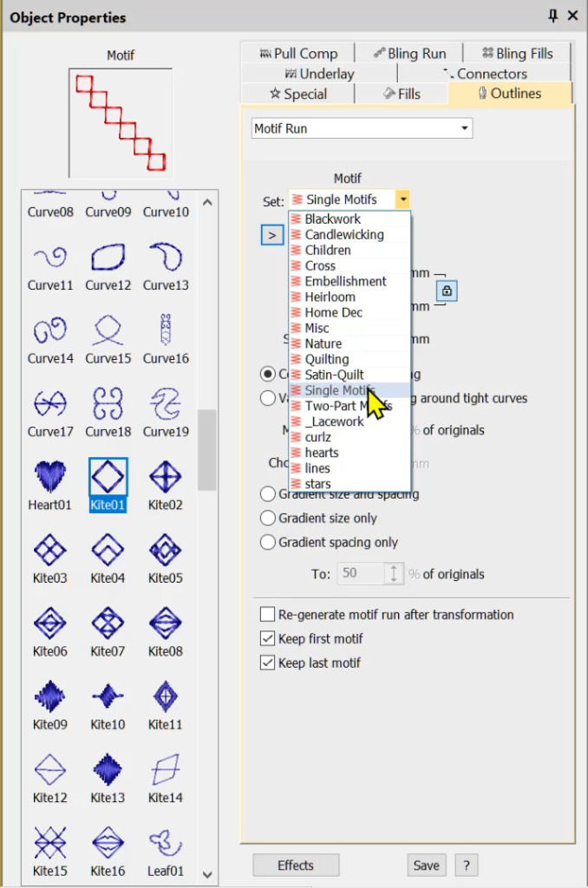Click the Effects button
Viewport: 588px width, 888px height.
[x=296, y=865]
